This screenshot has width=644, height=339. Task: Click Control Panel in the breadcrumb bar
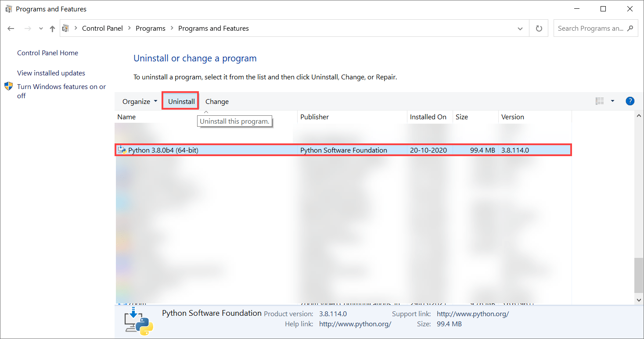pyautogui.click(x=102, y=28)
